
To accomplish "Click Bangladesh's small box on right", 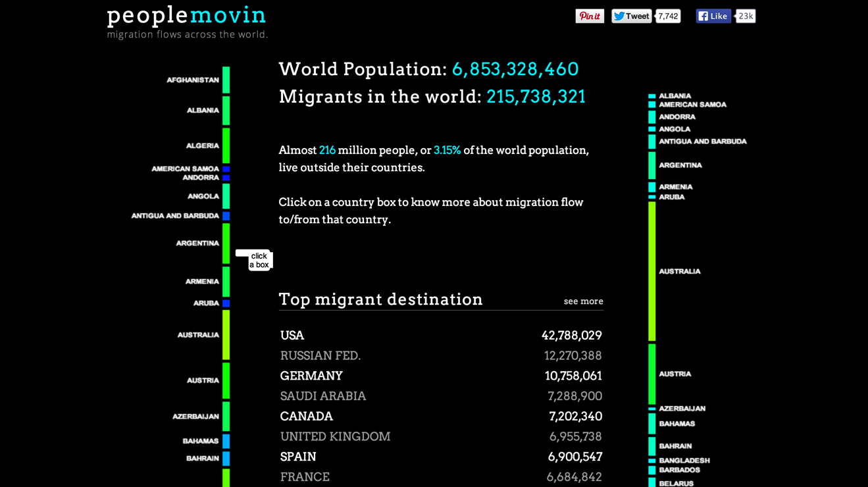I will click(652, 461).
